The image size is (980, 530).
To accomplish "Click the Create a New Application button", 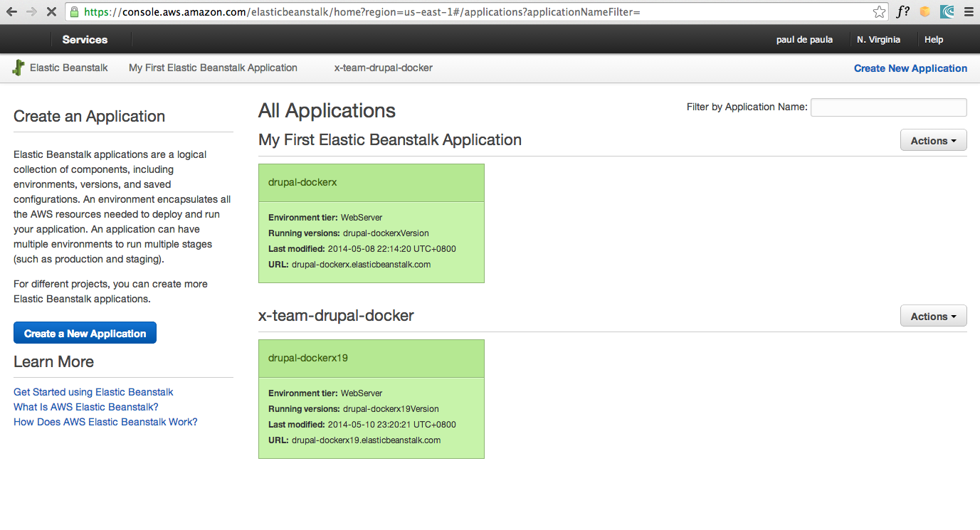I will pos(85,333).
